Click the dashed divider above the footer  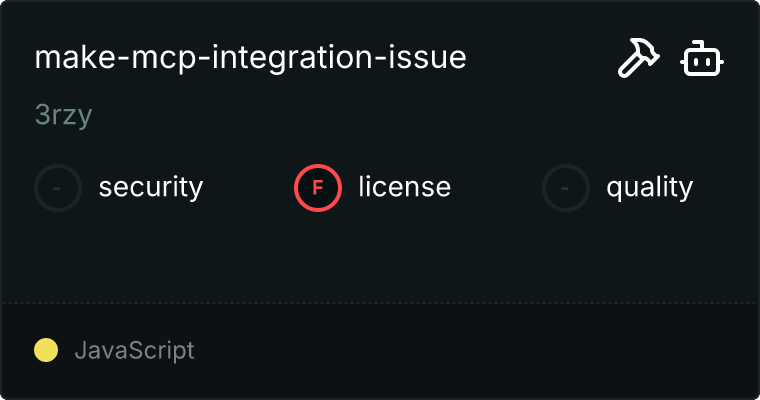point(380,302)
